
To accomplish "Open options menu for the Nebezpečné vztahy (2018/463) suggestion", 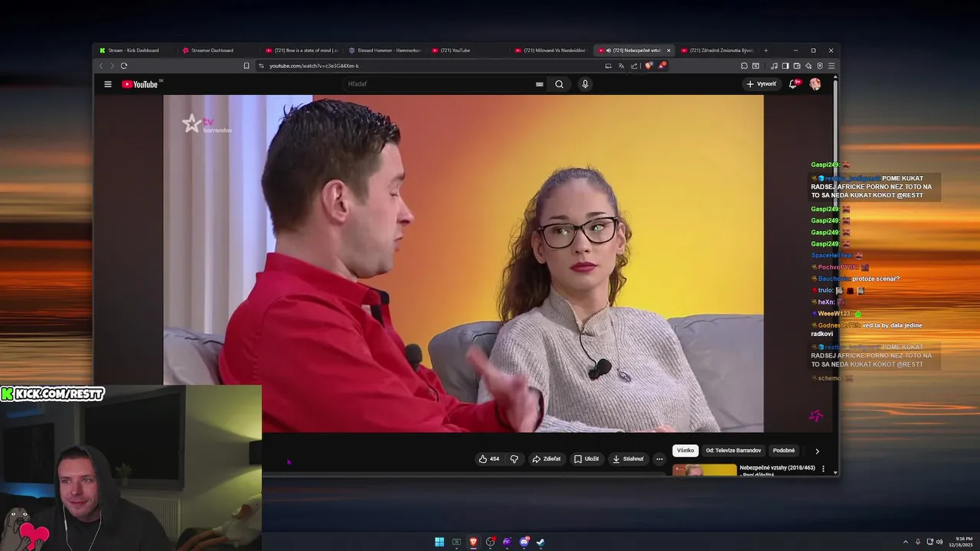I will [x=823, y=468].
